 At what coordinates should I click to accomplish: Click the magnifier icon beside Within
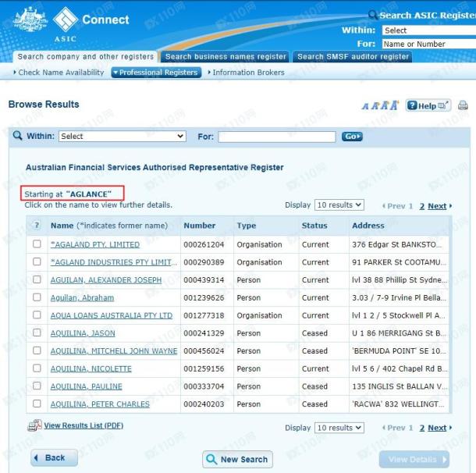pyautogui.click(x=18, y=135)
